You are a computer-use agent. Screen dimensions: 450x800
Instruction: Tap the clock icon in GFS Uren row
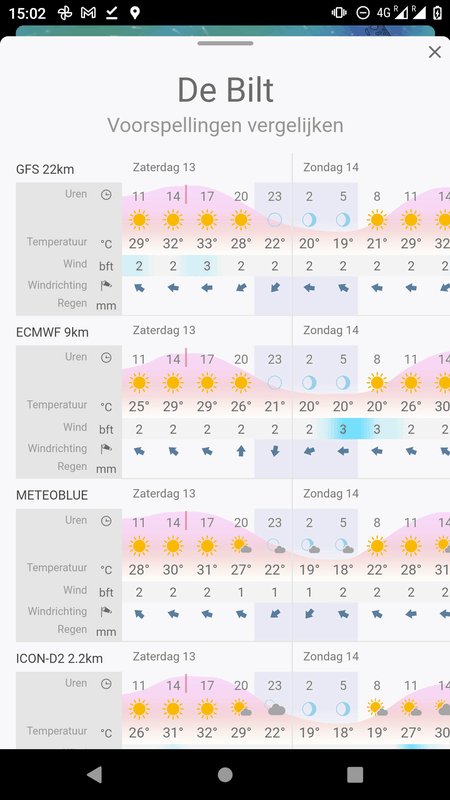[106, 194]
